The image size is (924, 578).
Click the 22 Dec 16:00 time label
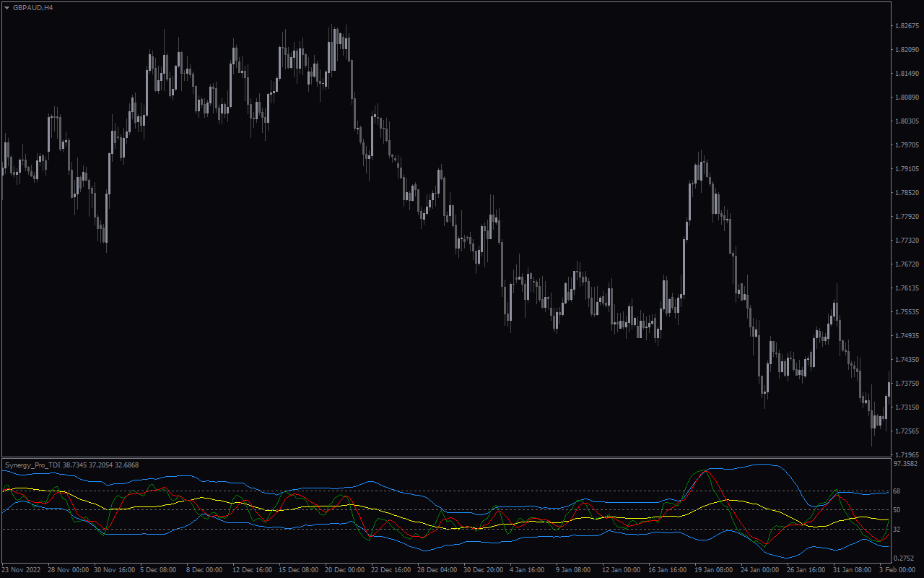pos(391,570)
